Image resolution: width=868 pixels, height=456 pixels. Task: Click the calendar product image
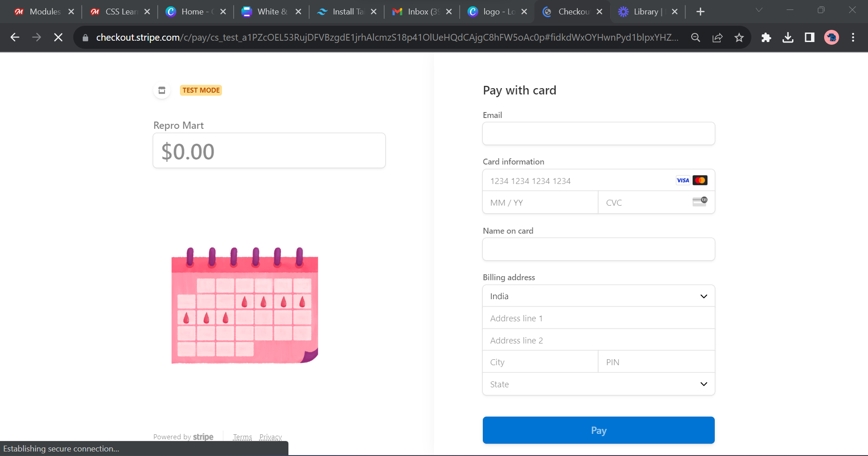(x=245, y=306)
